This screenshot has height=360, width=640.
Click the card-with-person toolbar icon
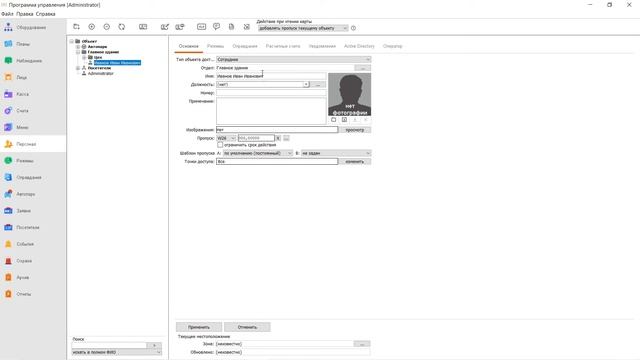pos(180,27)
